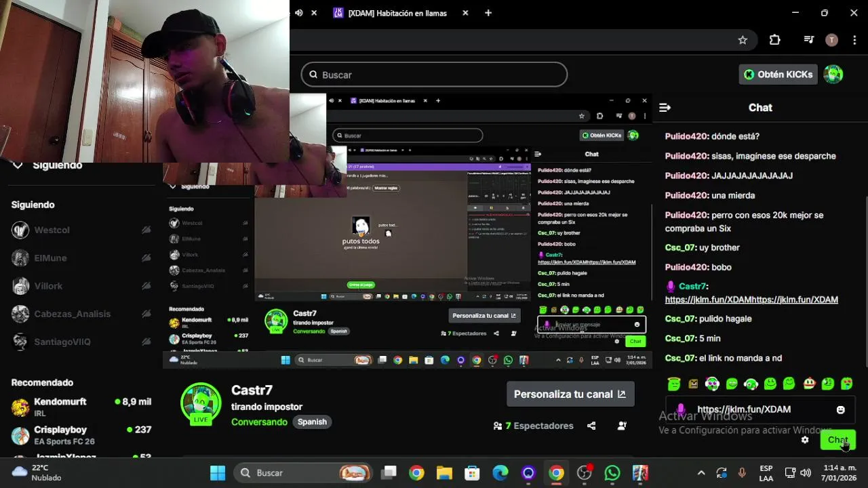This screenshot has width=868, height=488.
Task: Open Chrome media controls icon
Action: (x=808, y=40)
